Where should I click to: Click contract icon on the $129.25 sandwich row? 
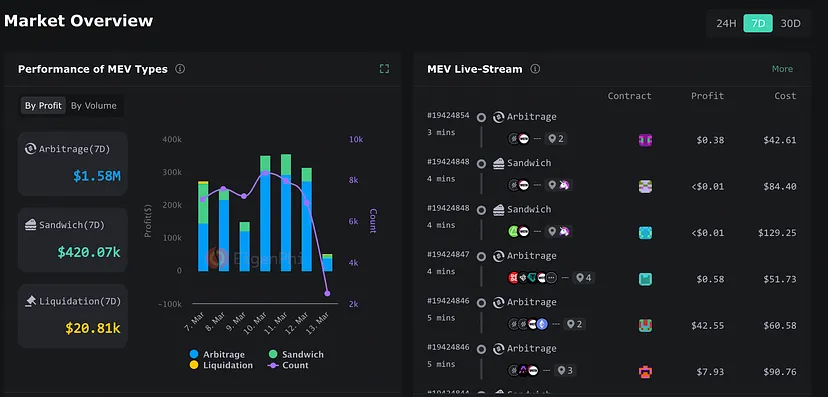645,233
